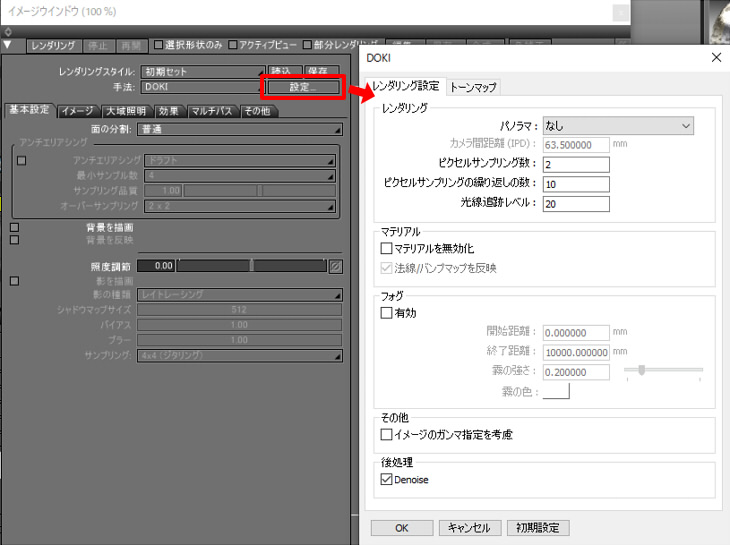Open the アンチエイリアシング dropdown showing ドラフト

coord(240,161)
